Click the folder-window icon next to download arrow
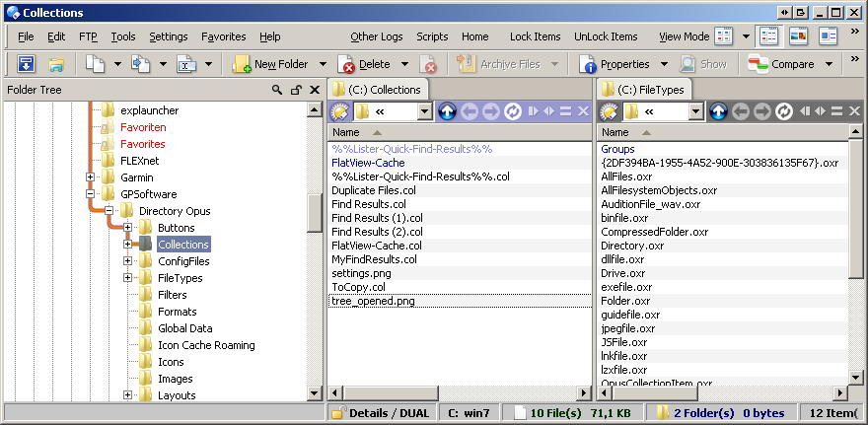The image size is (868, 425). 56,65
